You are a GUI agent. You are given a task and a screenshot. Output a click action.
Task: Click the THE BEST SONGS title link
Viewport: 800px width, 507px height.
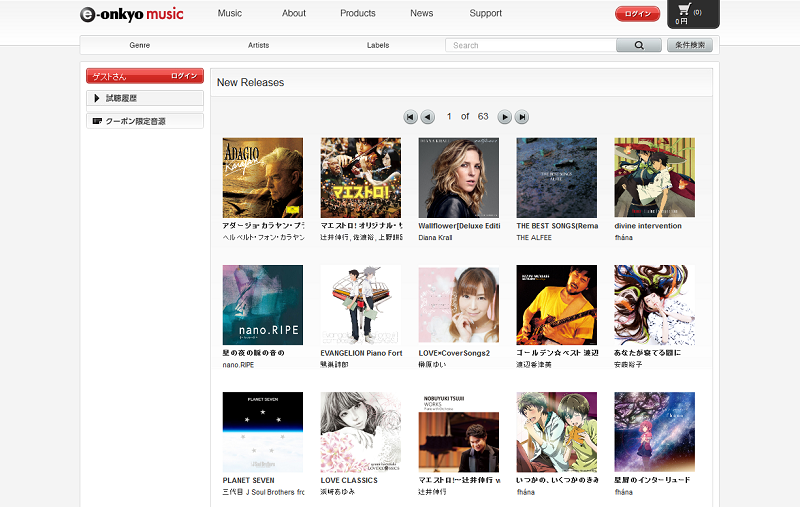point(557,226)
